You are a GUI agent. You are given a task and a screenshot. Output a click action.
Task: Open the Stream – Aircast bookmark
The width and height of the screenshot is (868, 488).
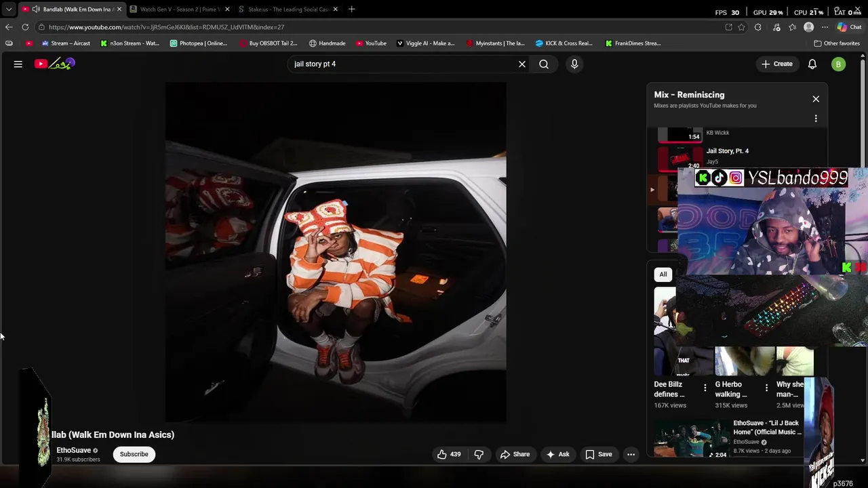pyautogui.click(x=66, y=43)
